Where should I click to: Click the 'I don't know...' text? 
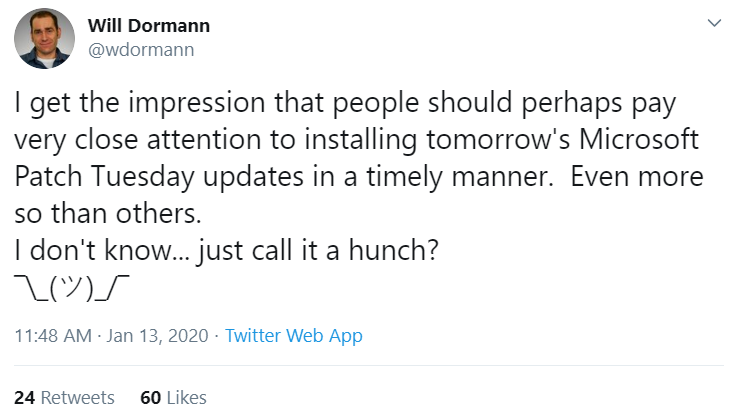tap(101, 250)
